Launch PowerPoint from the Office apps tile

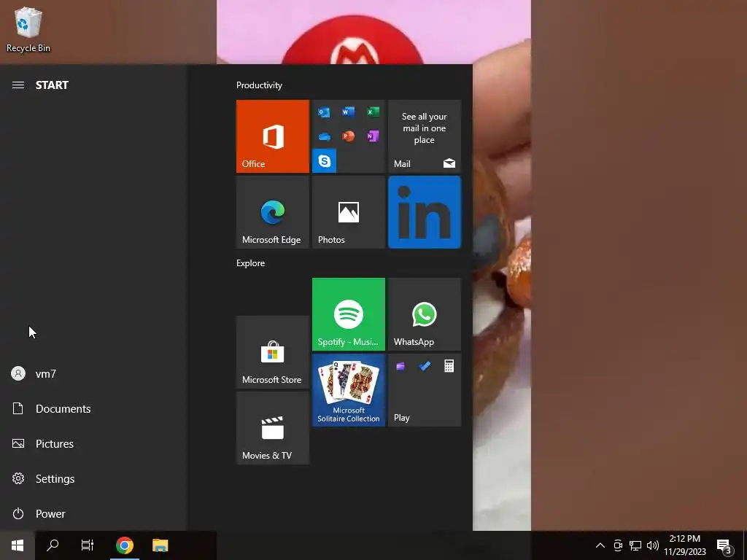[348, 136]
